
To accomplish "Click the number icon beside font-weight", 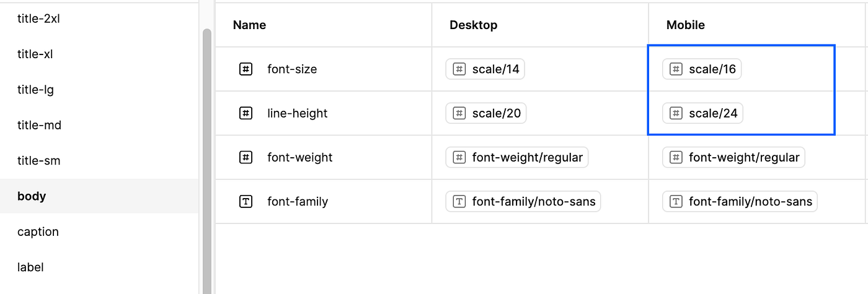I will coord(246,157).
